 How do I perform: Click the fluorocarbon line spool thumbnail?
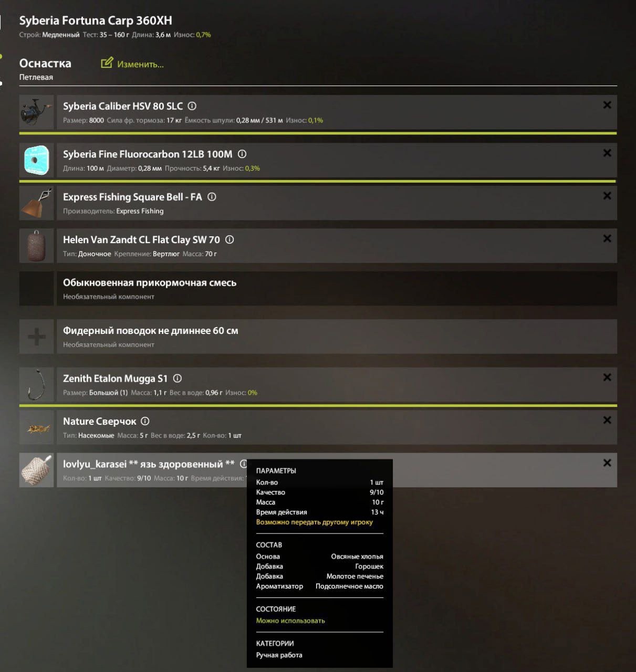tap(36, 160)
